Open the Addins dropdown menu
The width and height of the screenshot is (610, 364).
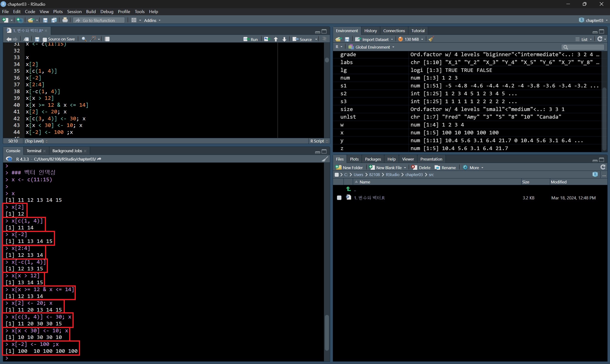[x=152, y=20]
